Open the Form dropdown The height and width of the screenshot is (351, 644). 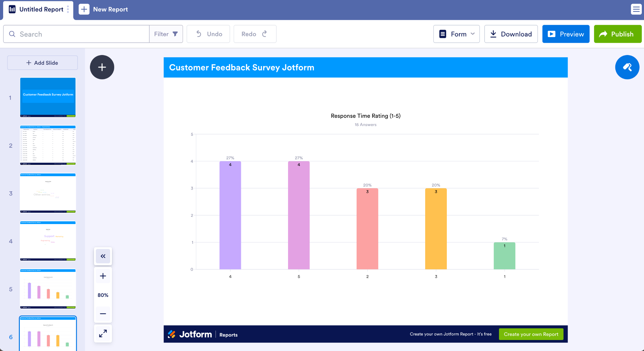456,34
